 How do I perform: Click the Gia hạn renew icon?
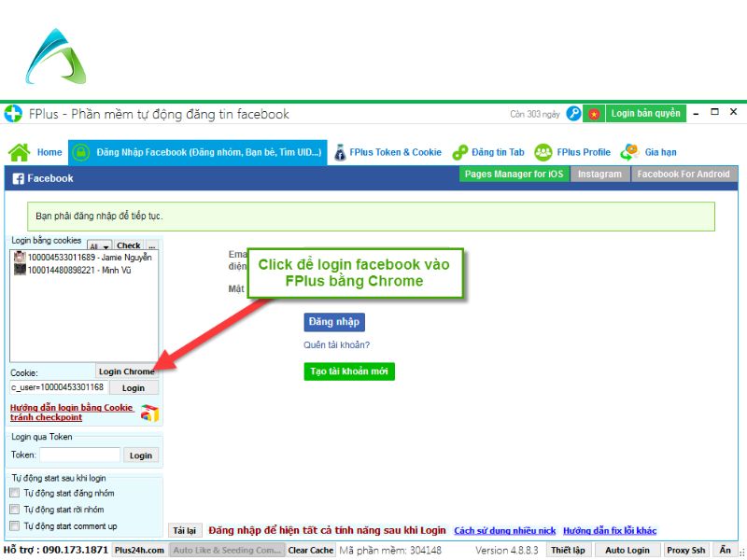click(630, 152)
